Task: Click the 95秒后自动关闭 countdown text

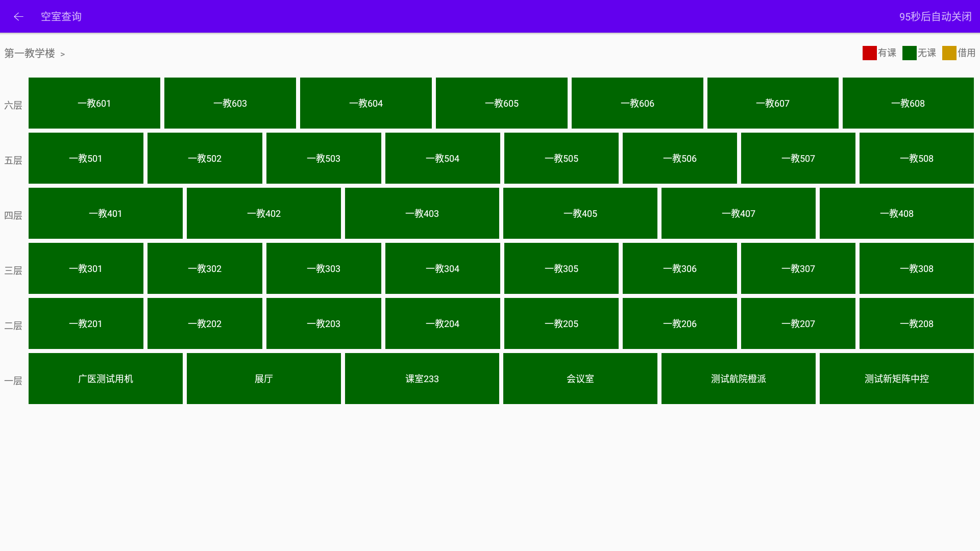Action: click(x=936, y=16)
